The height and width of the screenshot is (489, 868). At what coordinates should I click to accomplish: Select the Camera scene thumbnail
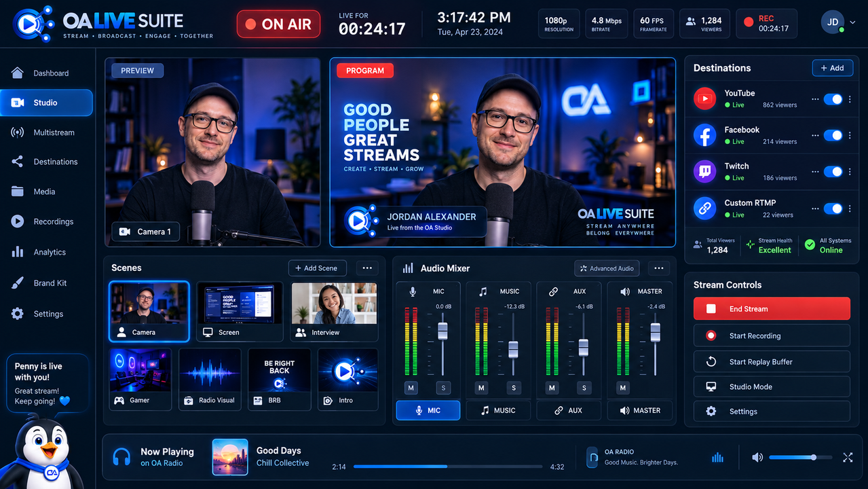coord(149,312)
